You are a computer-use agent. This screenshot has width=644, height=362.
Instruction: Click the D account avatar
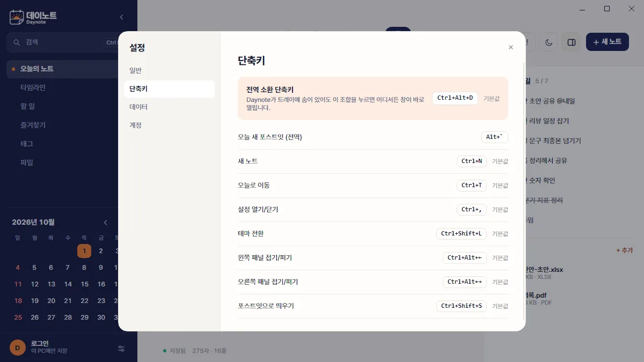pyautogui.click(x=17, y=348)
